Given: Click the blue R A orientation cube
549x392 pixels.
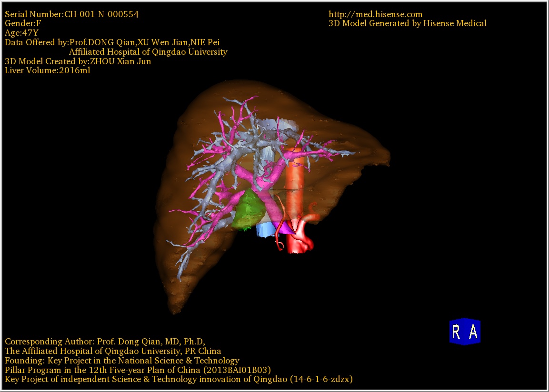Looking at the screenshot, I should tap(465, 332).
